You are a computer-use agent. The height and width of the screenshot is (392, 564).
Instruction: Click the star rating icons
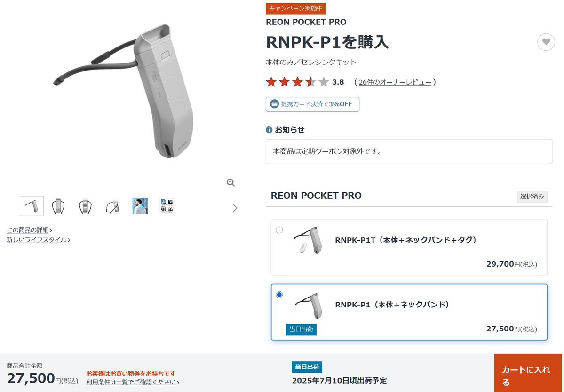(x=297, y=82)
